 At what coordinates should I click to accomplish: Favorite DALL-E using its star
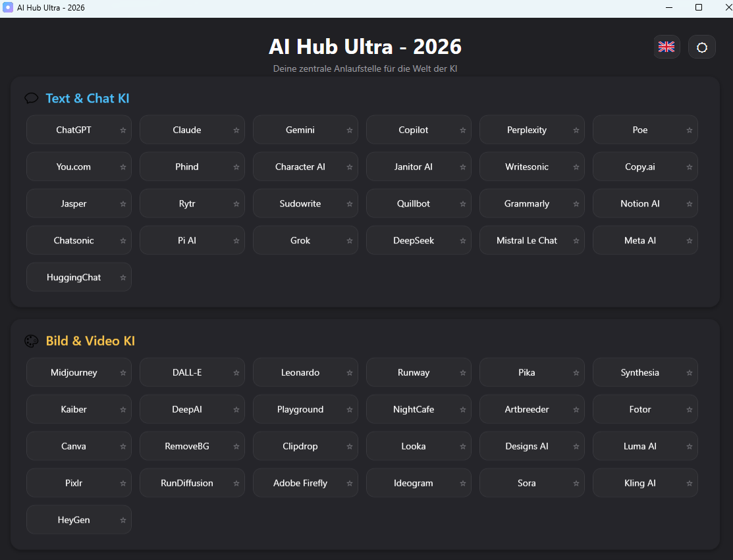click(x=236, y=372)
